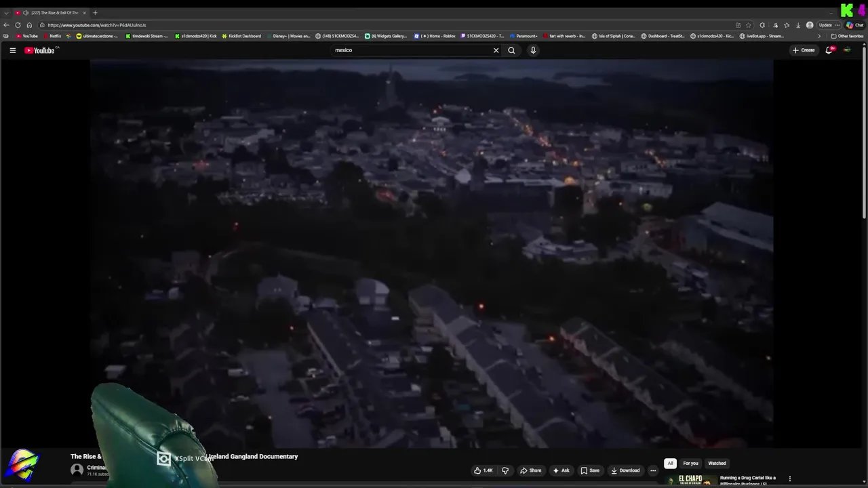The image size is (868, 488).
Task: Open YouTube notifications bell
Action: tap(829, 50)
